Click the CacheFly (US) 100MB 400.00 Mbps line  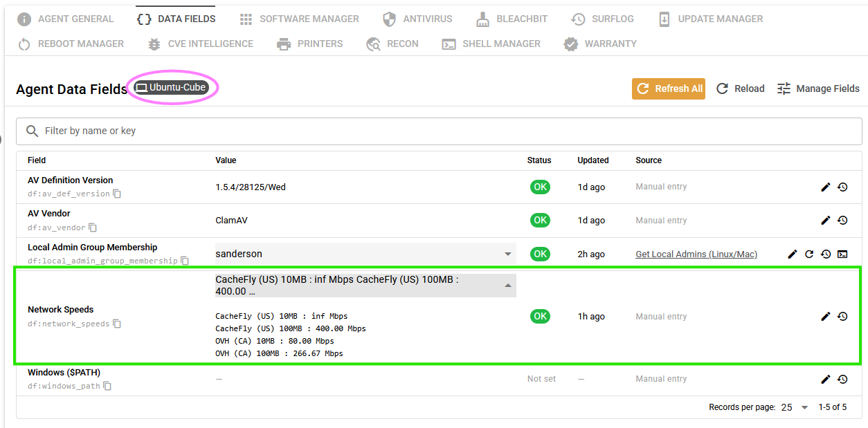pyautogui.click(x=291, y=328)
